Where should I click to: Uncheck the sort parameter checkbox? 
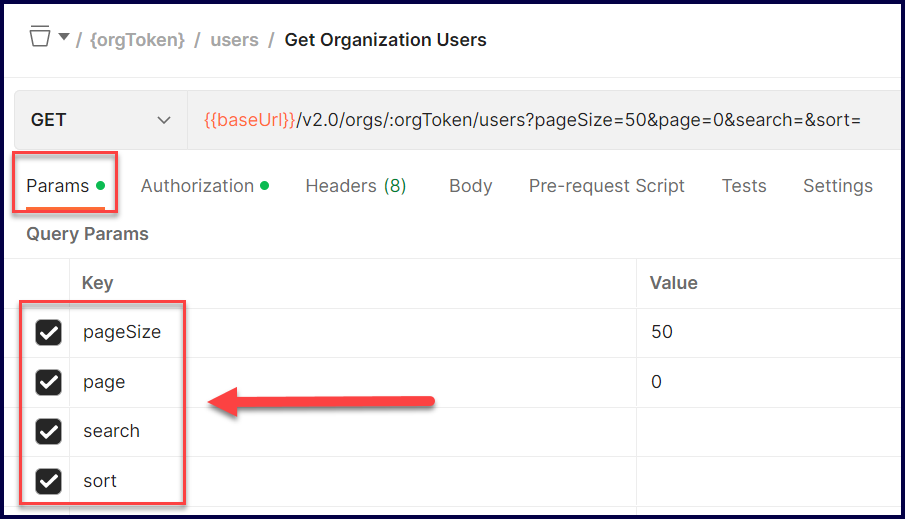[x=48, y=481]
